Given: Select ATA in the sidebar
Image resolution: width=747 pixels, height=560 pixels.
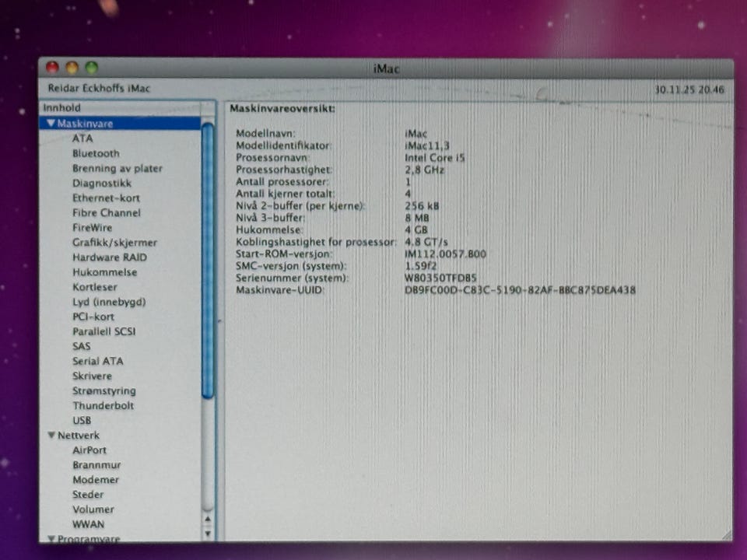Looking at the screenshot, I should (x=82, y=138).
